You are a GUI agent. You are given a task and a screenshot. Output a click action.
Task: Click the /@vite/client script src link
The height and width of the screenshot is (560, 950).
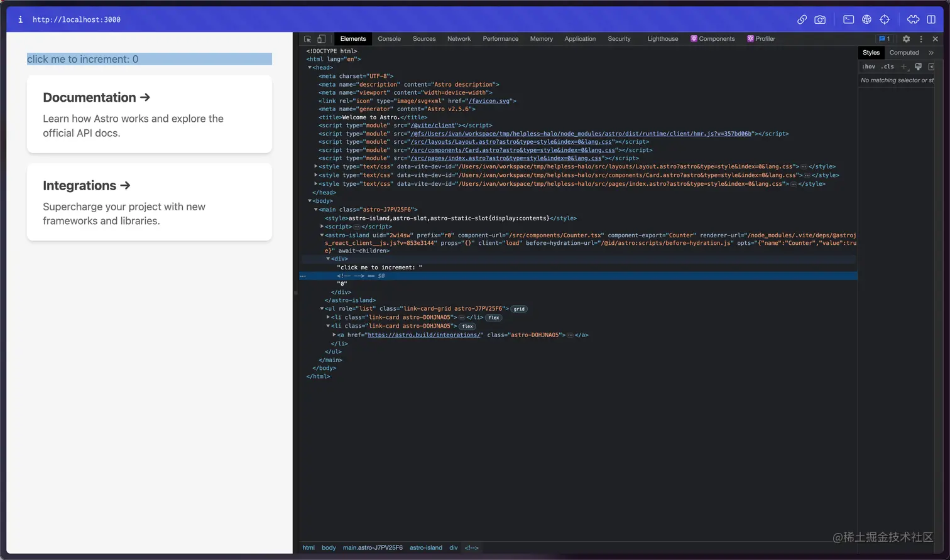[433, 126]
